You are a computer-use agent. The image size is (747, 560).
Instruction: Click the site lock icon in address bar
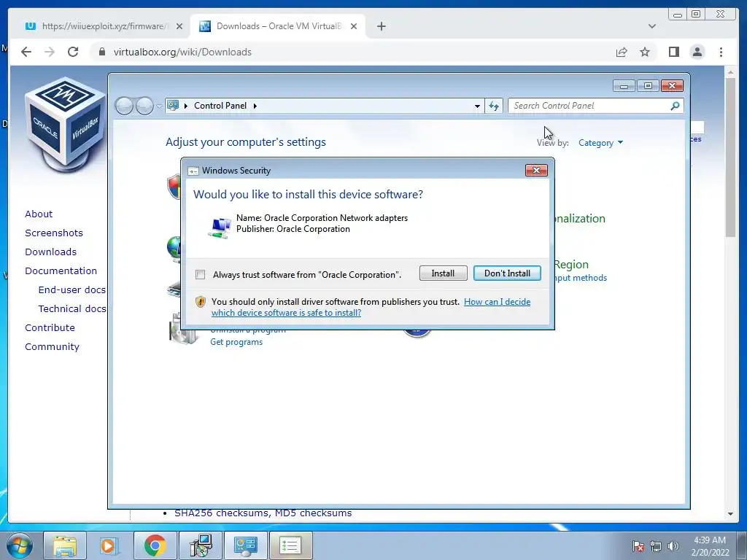[101, 52]
